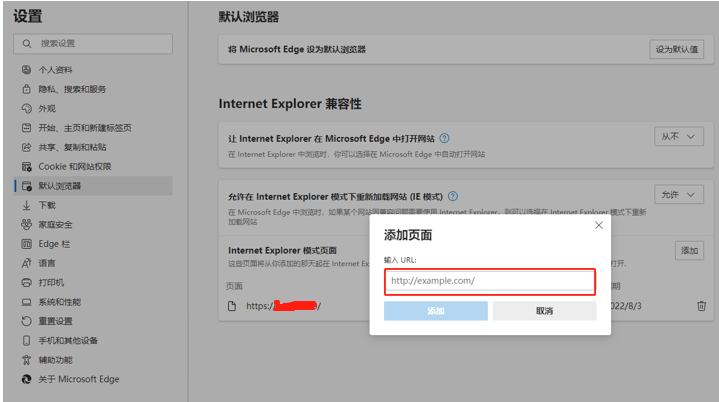Delete the listed IE mode page with trash icon
Image resolution: width=719 pixels, height=402 pixels.
click(x=701, y=306)
